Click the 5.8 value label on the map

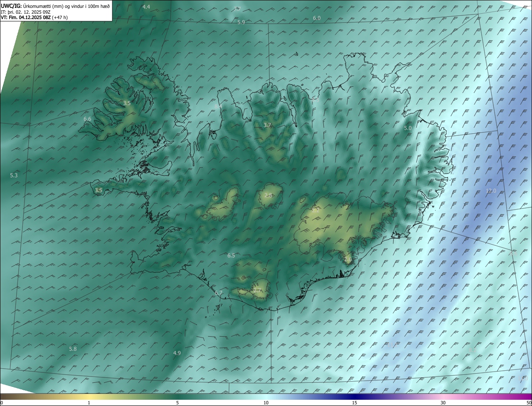[73, 349]
